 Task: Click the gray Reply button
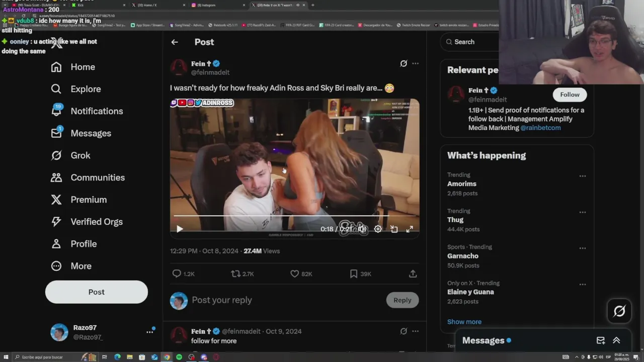(x=403, y=300)
